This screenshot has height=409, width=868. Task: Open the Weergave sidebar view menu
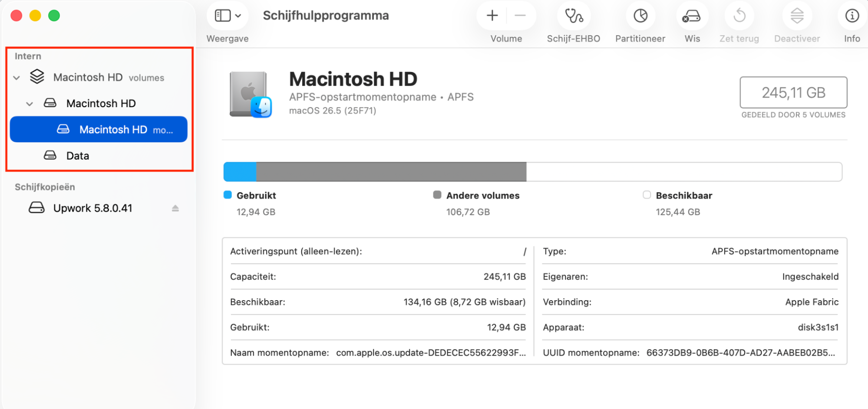click(x=228, y=16)
